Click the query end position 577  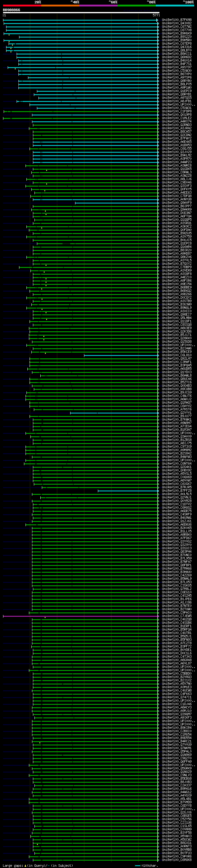pyautogui.click(x=155, y=15)
